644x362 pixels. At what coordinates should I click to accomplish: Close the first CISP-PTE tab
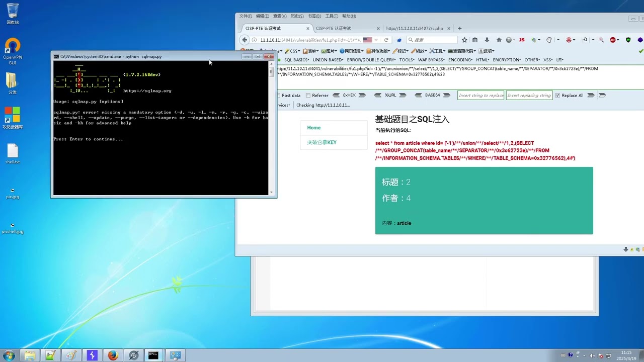(308, 29)
